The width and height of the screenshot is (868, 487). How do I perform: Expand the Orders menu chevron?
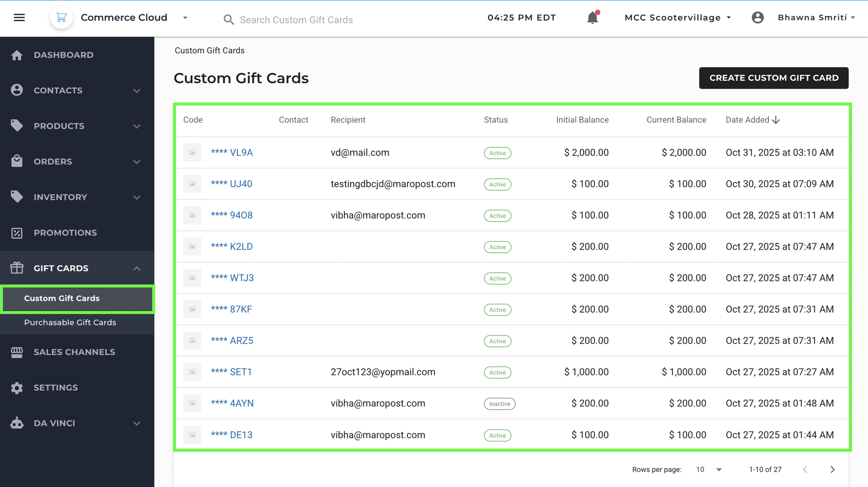click(137, 162)
